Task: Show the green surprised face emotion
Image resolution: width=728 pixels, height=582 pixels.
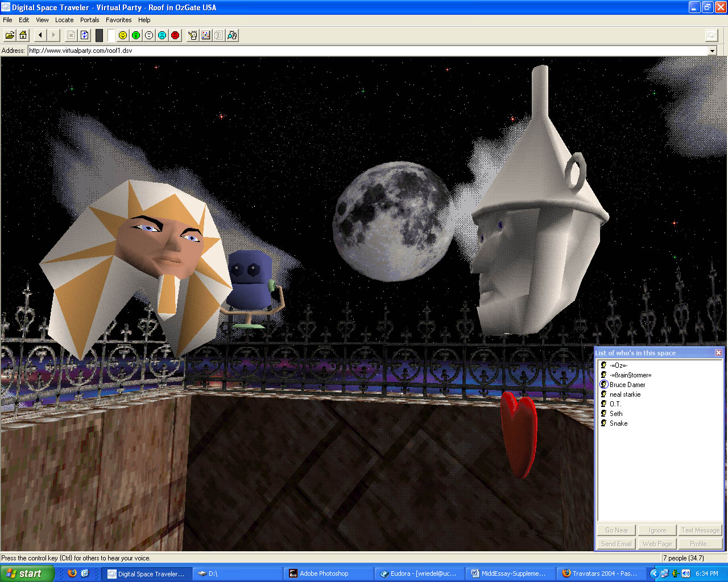Action: click(x=136, y=35)
